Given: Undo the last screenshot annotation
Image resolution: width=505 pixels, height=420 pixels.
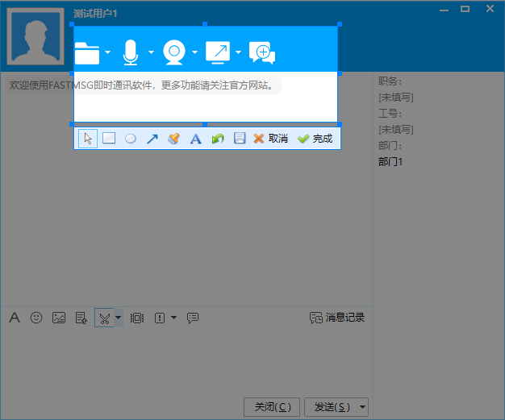Looking at the screenshot, I should coord(218,139).
